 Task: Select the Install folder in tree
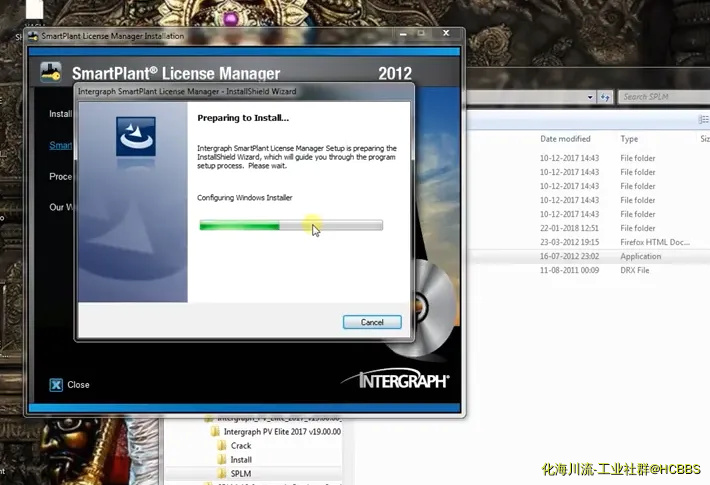pos(241,460)
